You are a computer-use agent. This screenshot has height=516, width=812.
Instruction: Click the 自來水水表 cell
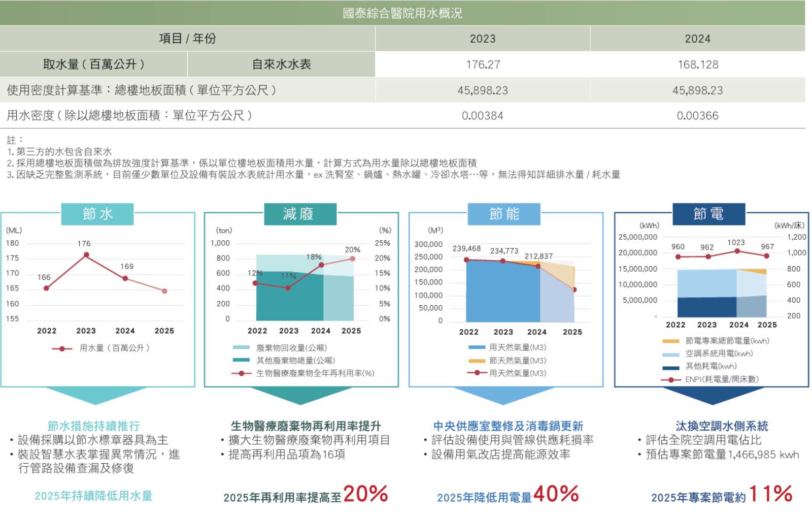pyautogui.click(x=282, y=64)
